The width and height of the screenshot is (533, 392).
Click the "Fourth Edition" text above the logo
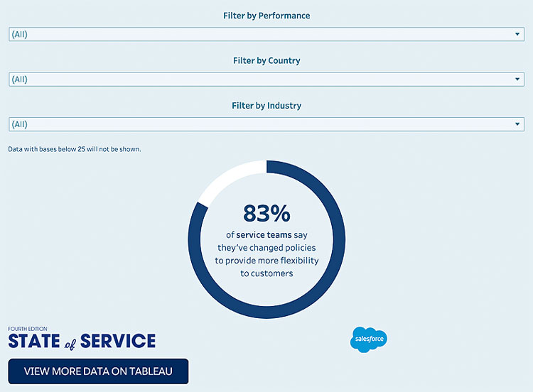click(28, 329)
